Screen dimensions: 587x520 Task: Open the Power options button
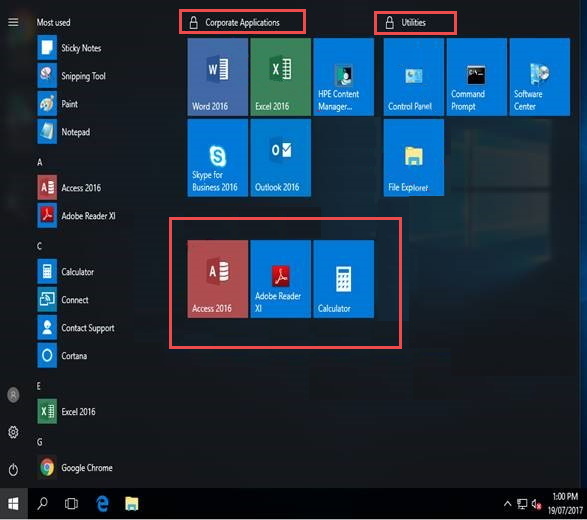pos(13,469)
